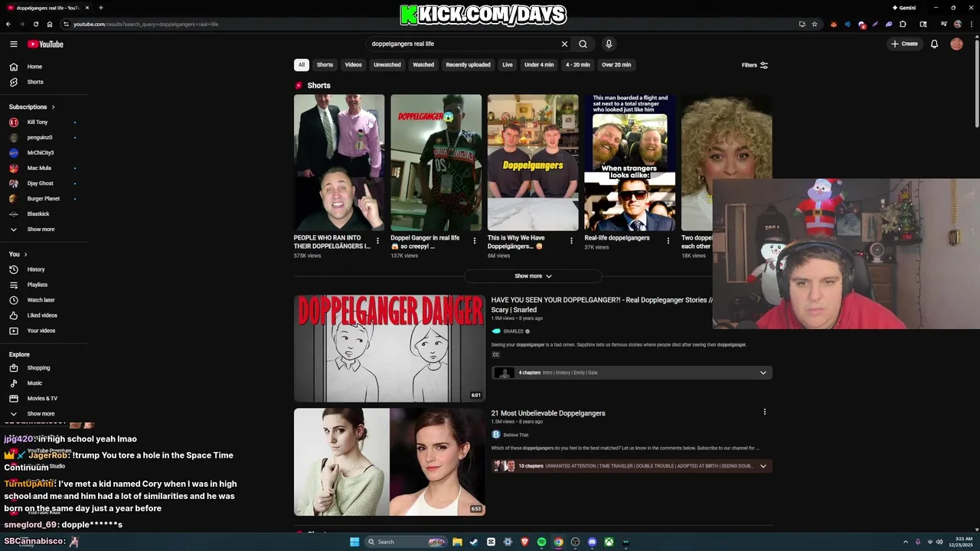Open Spotify from the taskbar

[541, 542]
